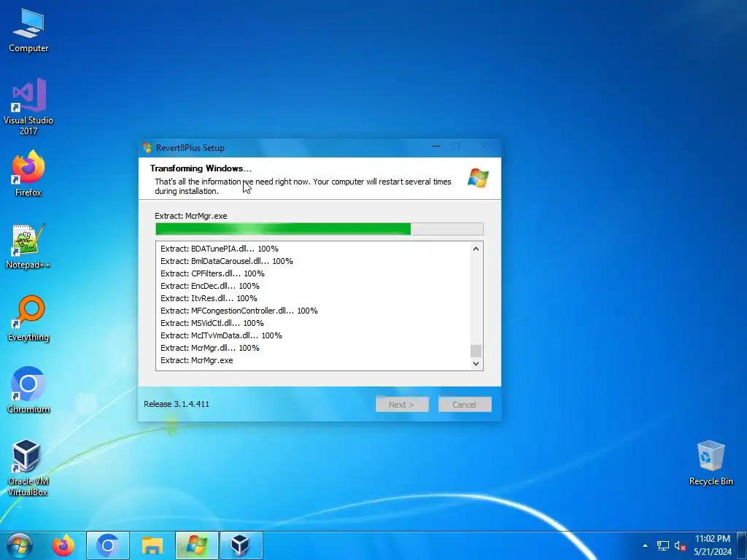Click Show desktop strip beside the clock
This screenshot has width=747, height=560.
tap(743, 545)
